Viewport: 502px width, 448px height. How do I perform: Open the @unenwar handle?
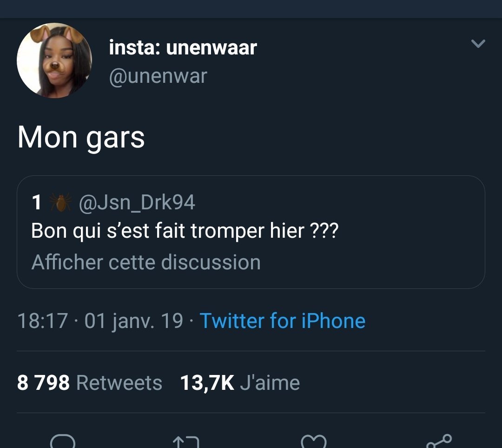point(158,76)
